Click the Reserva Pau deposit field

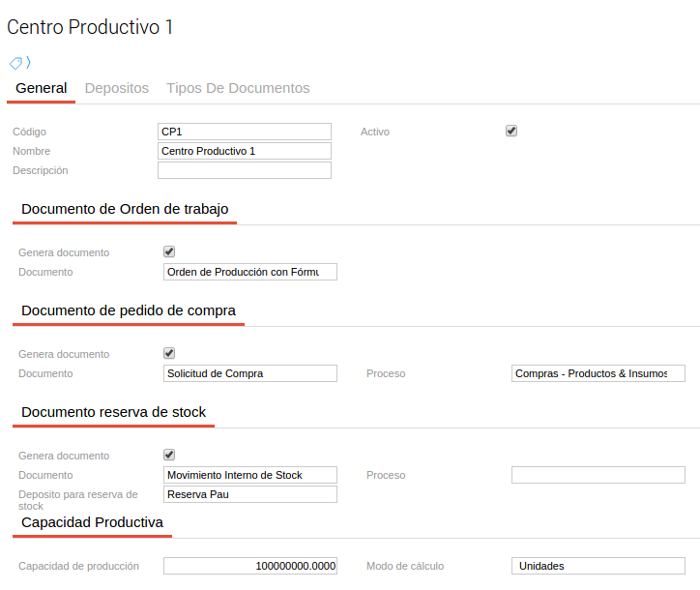click(250, 494)
